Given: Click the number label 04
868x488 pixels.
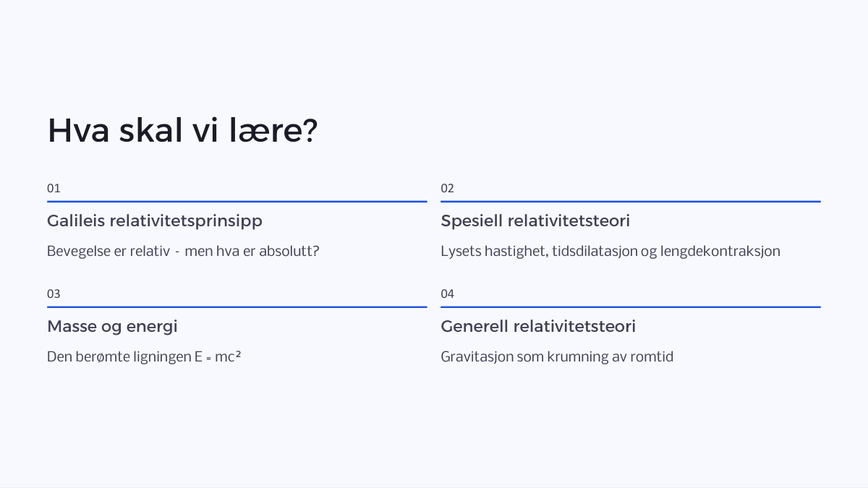Looking at the screenshot, I should (447, 294).
